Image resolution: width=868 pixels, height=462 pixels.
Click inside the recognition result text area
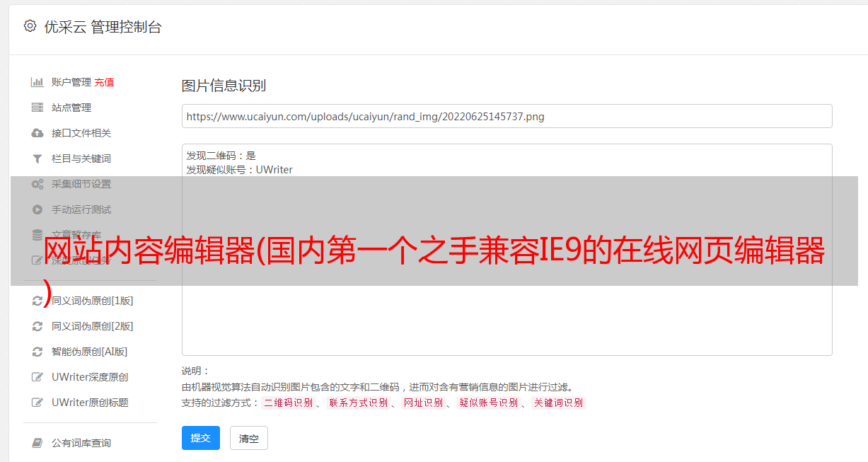click(x=507, y=249)
